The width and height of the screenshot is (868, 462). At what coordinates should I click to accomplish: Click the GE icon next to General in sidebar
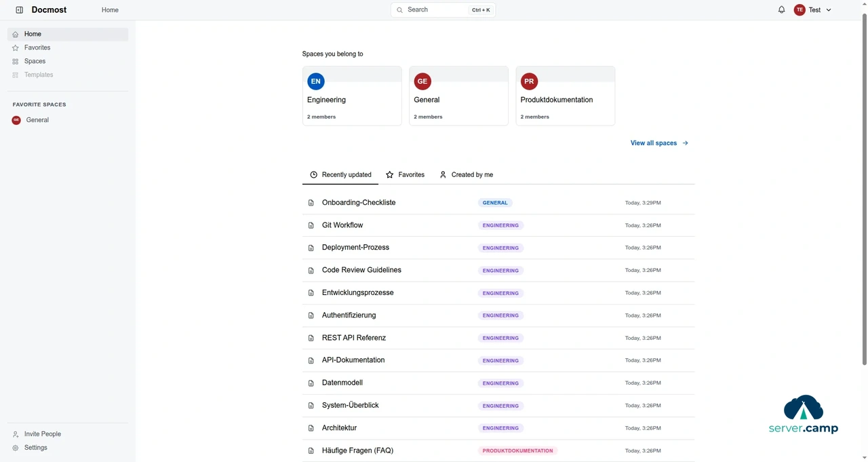pyautogui.click(x=16, y=120)
